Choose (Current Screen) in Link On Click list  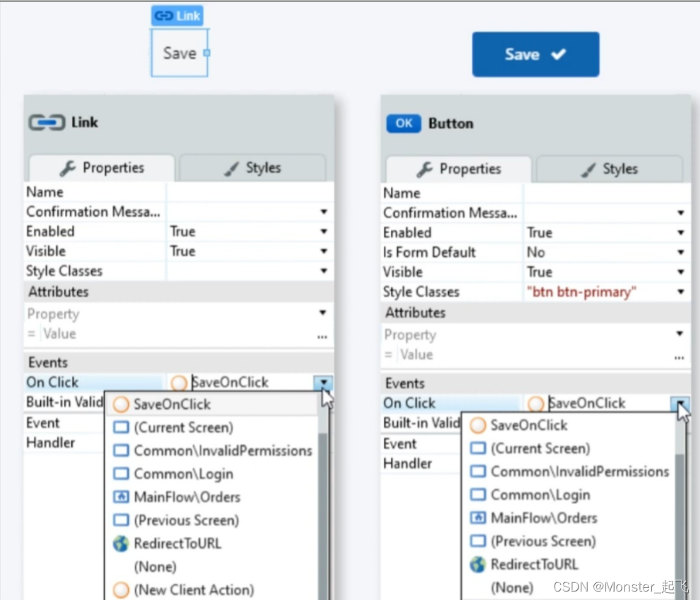[x=212, y=427]
